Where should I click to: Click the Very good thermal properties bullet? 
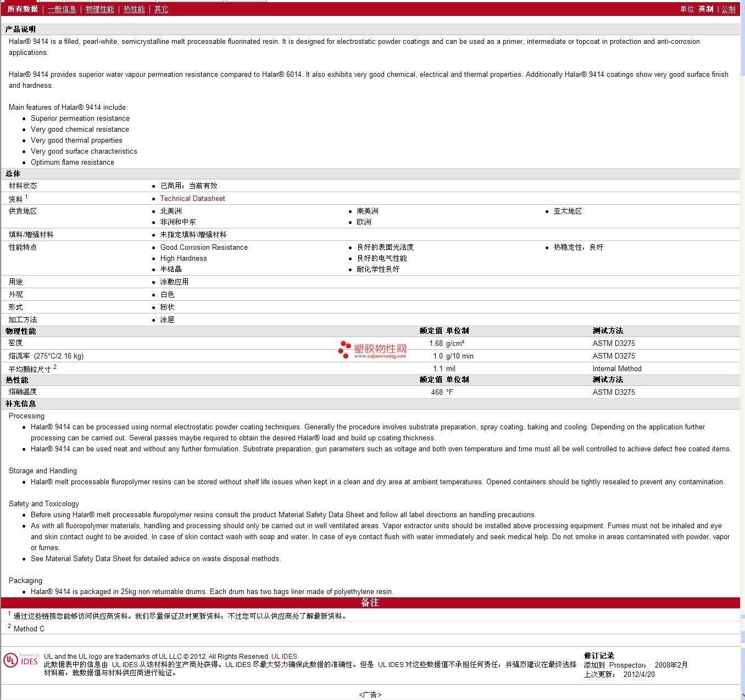click(x=76, y=141)
